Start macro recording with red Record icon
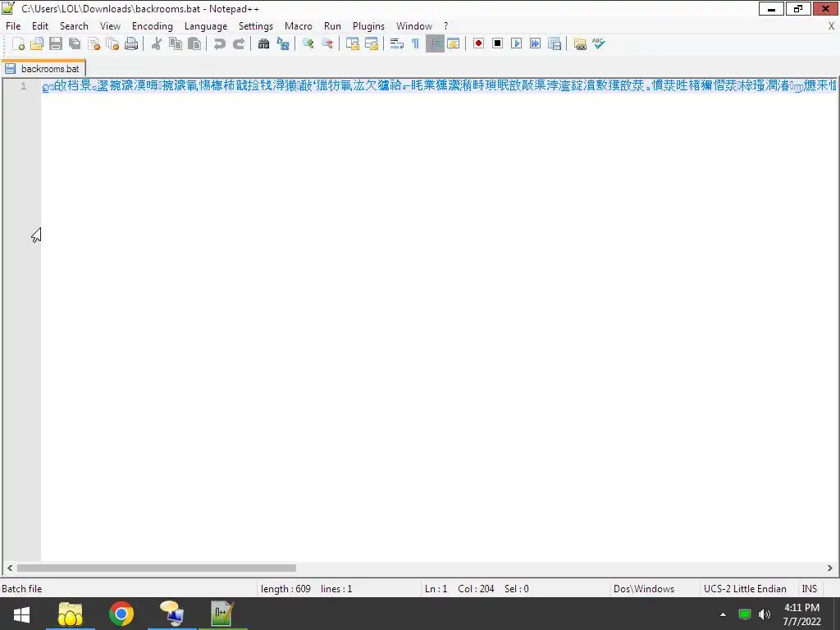The image size is (840, 630). click(x=478, y=43)
